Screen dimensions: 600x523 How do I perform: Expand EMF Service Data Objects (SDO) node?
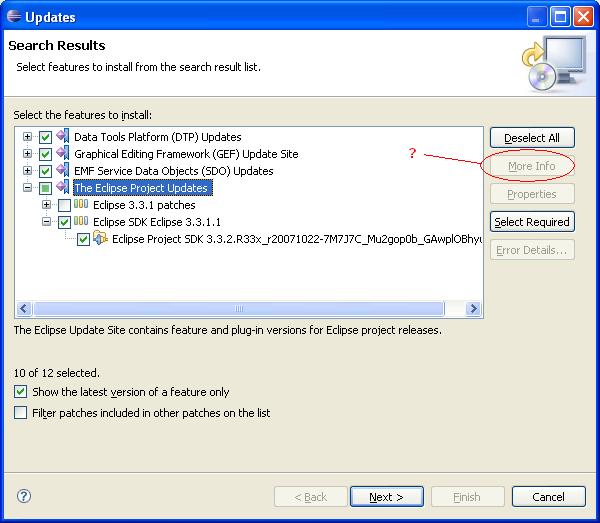(x=27, y=171)
